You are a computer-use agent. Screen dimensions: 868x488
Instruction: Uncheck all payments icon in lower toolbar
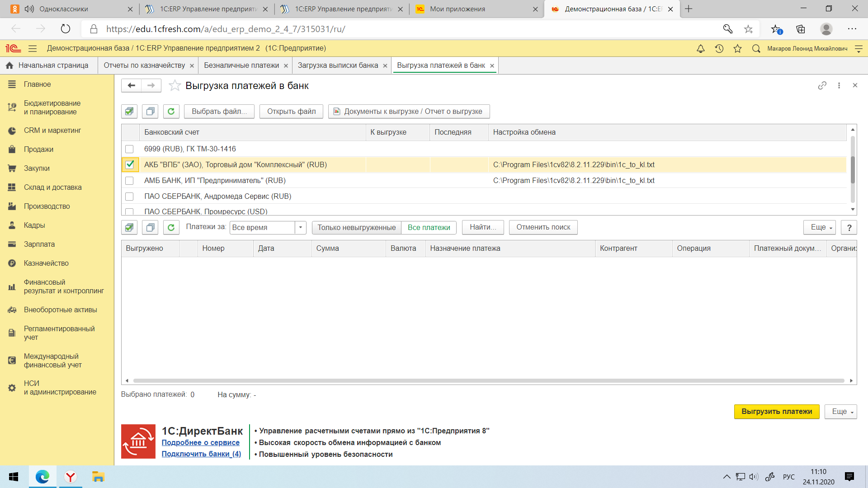pyautogui.click(x=150, y=227)
